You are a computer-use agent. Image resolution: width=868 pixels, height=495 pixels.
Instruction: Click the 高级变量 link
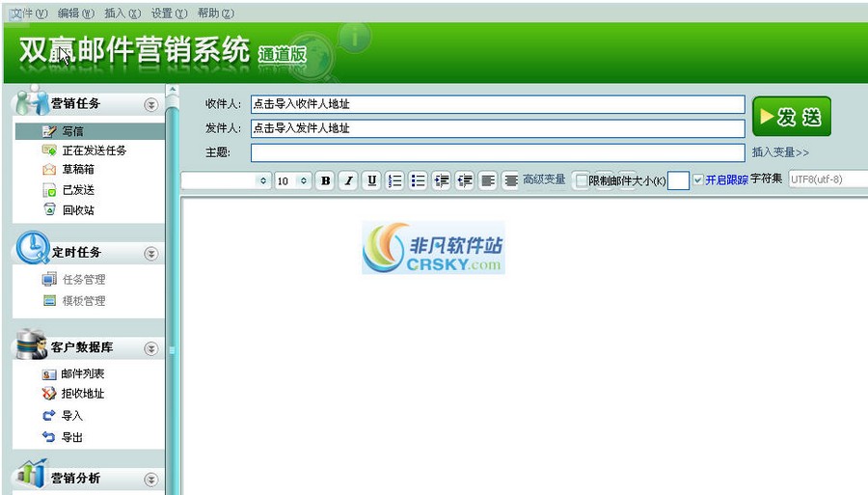pyautogui.click(x=544, y=179)
